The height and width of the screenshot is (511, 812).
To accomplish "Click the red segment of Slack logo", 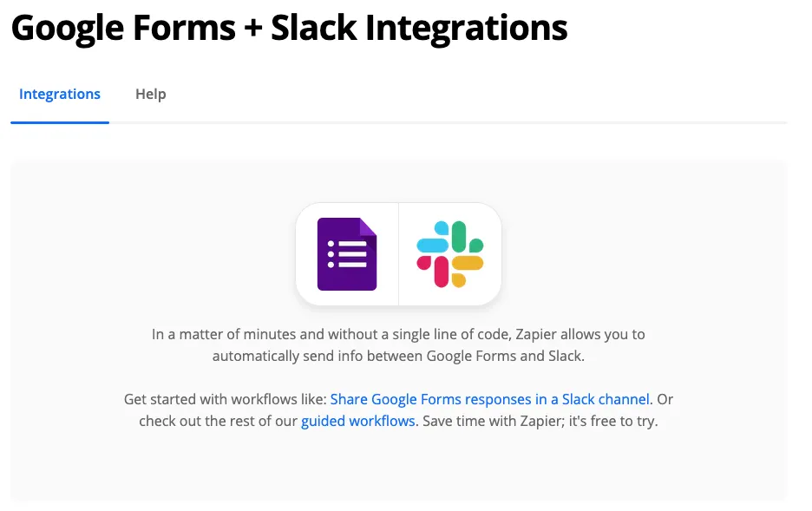I will click(x=434, y=271).
